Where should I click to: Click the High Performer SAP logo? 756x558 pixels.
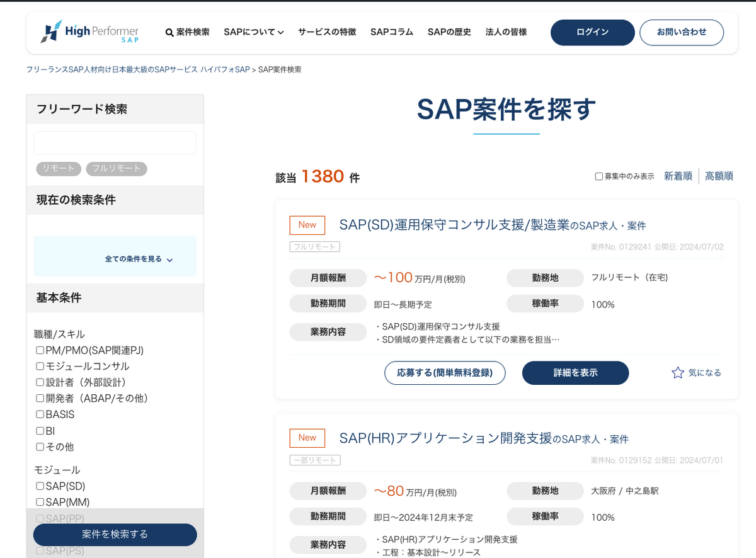(x=89, y=31)
